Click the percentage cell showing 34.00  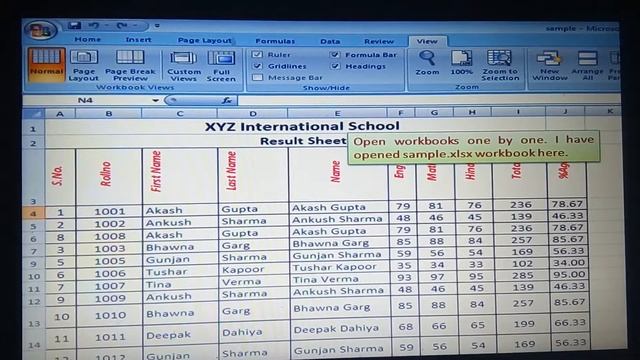pos(568,262)
